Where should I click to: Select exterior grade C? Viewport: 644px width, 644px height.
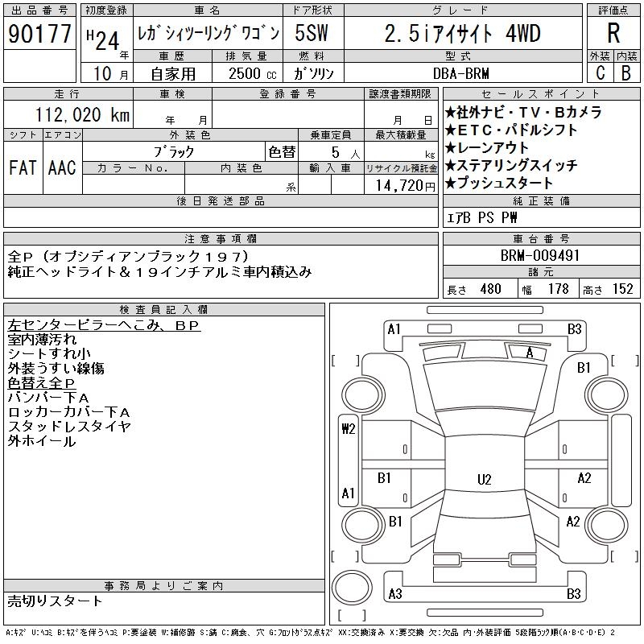pyautogui.click(x=601, y=73)
